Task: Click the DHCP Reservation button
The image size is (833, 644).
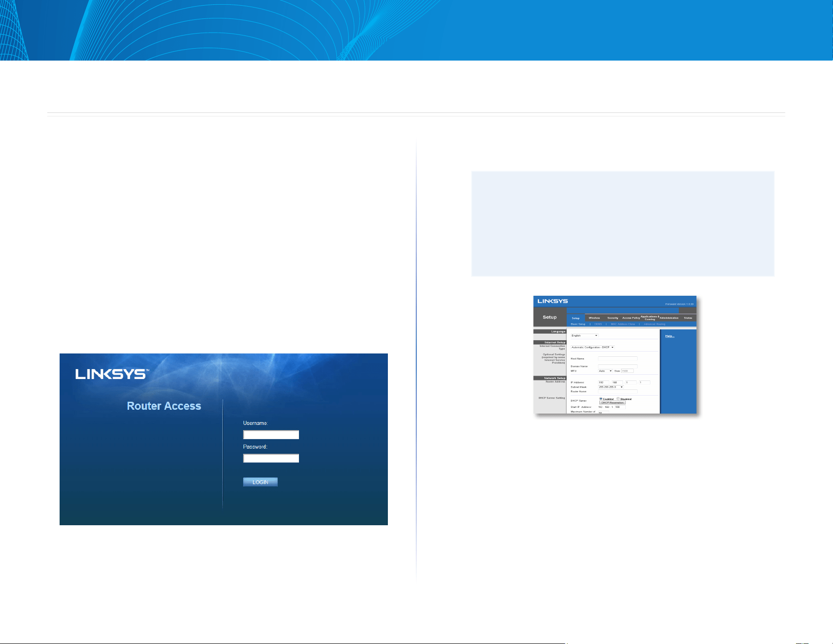Action: click(613, 403)
